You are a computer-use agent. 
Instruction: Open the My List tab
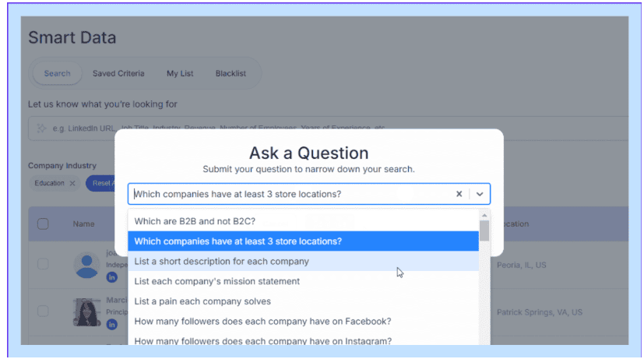tap(180, 73)
